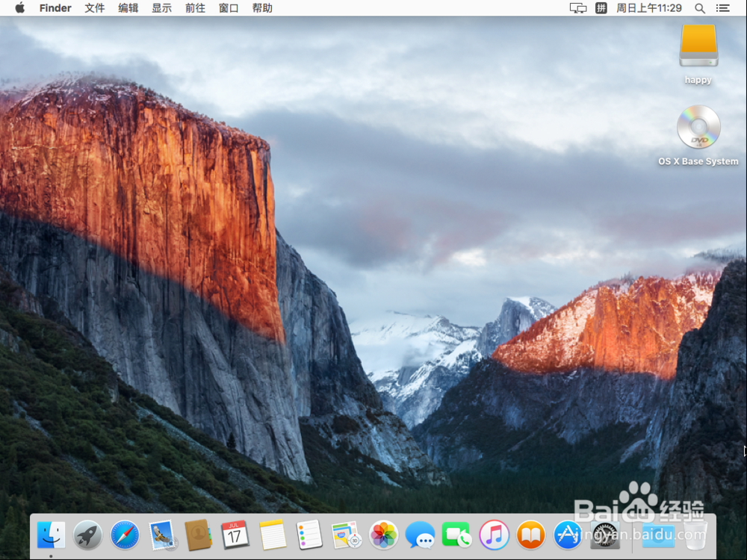Screen dimensions: 747x560
Task: Launch Launchpad rocket icon
Action: point(87,535)
